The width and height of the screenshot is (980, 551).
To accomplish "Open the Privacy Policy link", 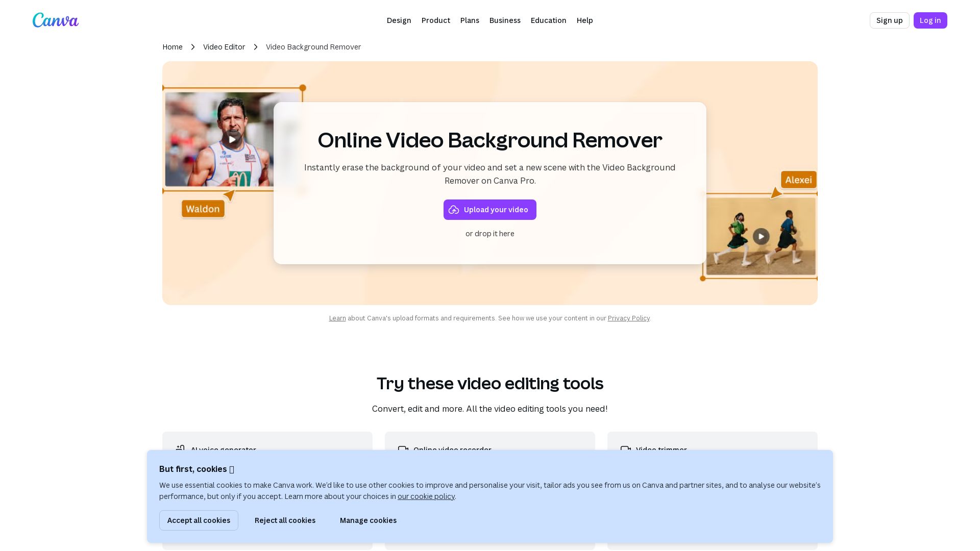I will (x=628, y=318).
